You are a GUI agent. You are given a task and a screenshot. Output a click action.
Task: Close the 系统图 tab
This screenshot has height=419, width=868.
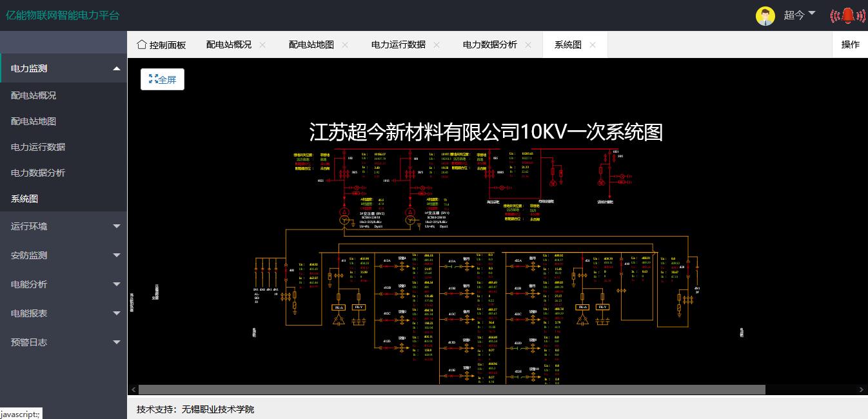coord(593,44)
